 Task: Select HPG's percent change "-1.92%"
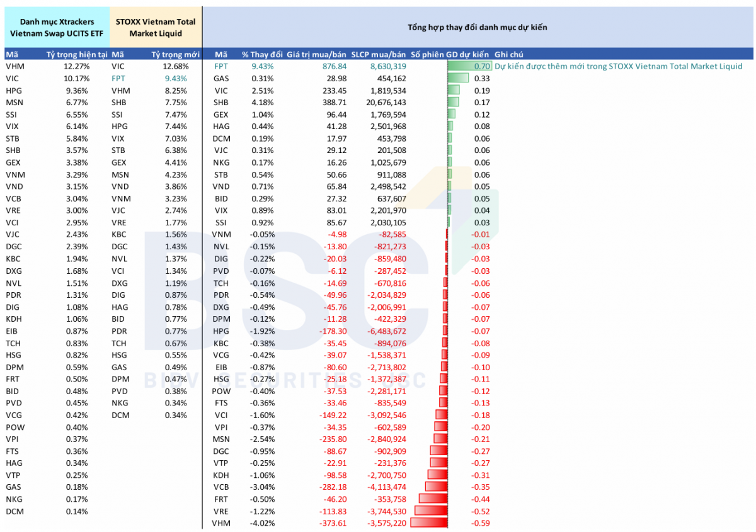pyautogui.click(x=261, y=331)
